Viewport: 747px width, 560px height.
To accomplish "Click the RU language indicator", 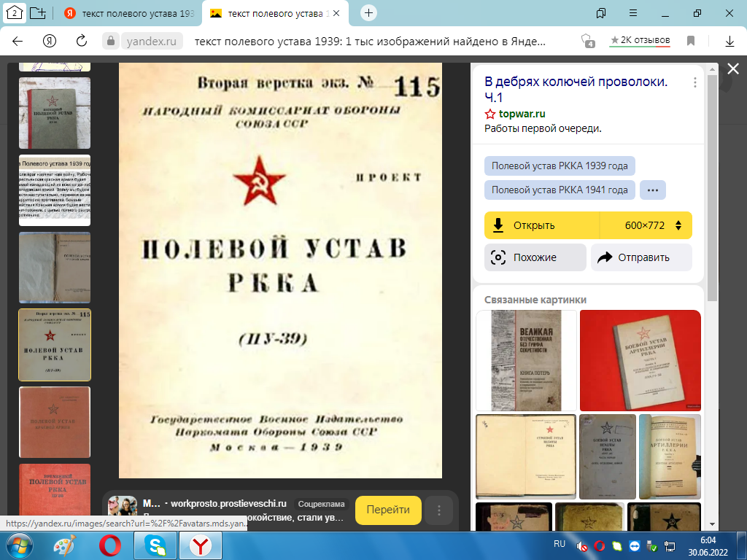I will click(560, 544).
